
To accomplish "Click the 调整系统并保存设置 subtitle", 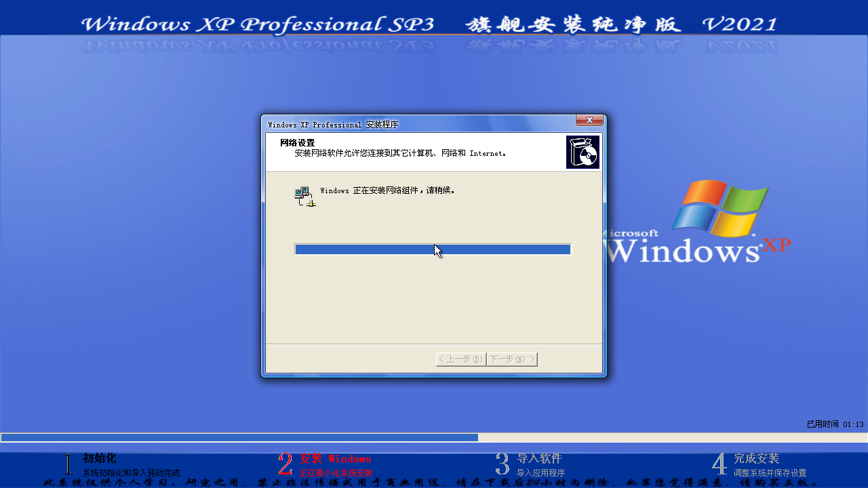I will pos(770,473).
